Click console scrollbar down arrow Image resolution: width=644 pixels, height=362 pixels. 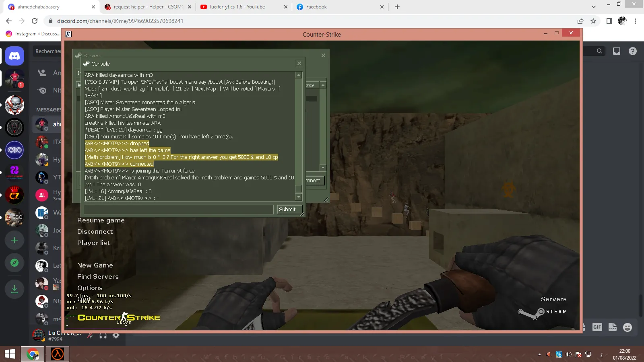pyautogui.click(x=299, y=197)
